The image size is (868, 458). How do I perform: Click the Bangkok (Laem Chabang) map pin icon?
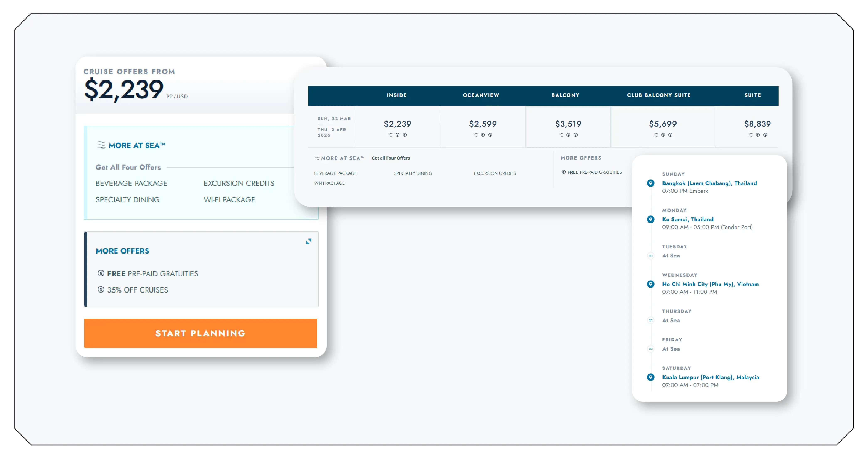[x=651, y=183]
